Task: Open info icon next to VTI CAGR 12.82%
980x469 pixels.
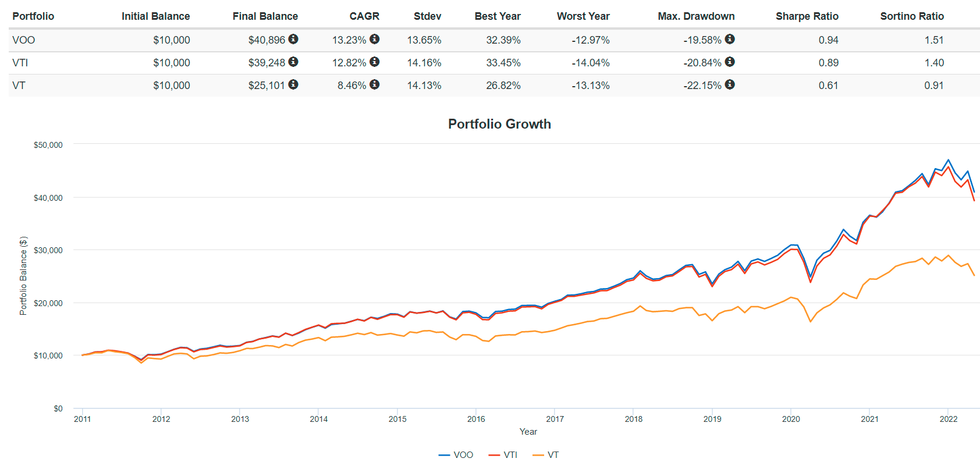Action: 374,62
